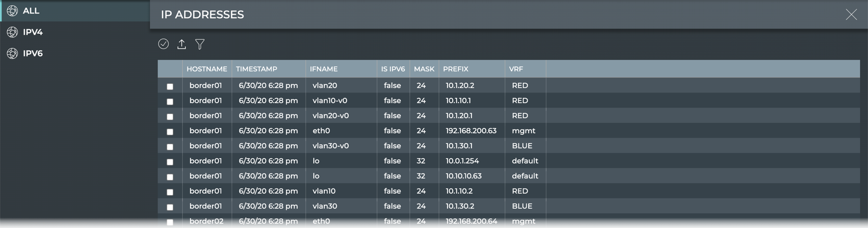Close the IP Addresses panel
The image size is (868, 228).
(x=851, y=15)
